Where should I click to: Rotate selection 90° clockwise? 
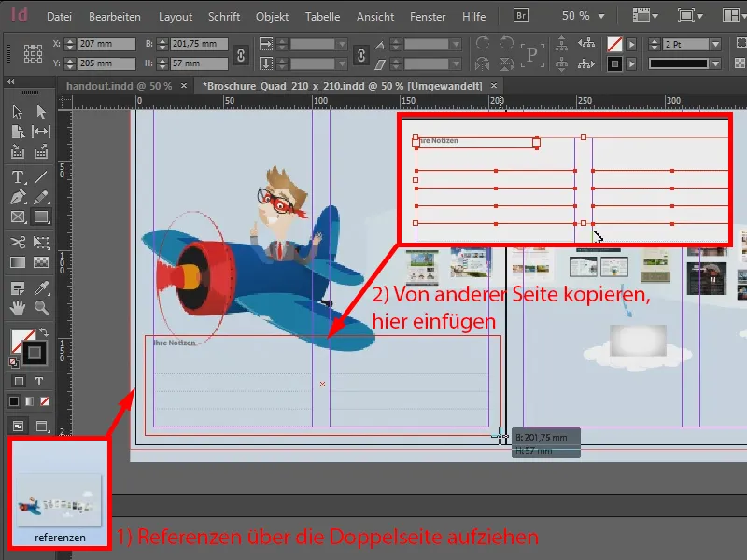point(483,43)
